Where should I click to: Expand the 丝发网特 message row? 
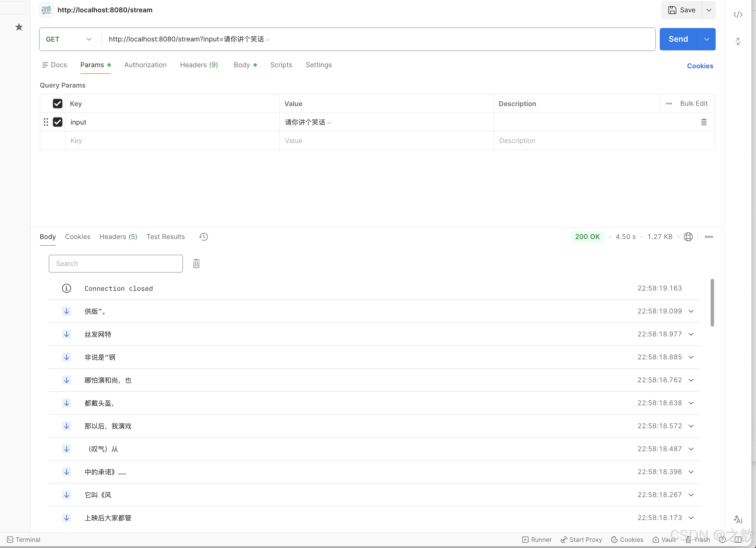click(691, 334)
